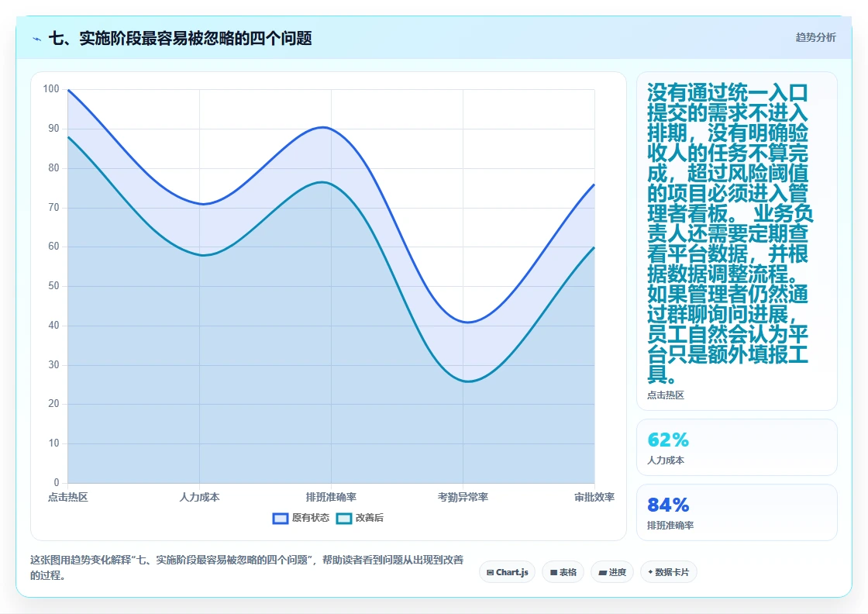Click the progress icon in the 进度 chip
Image resolution: width=868 pixels, height=614 pixels.
tap(603, 572)
